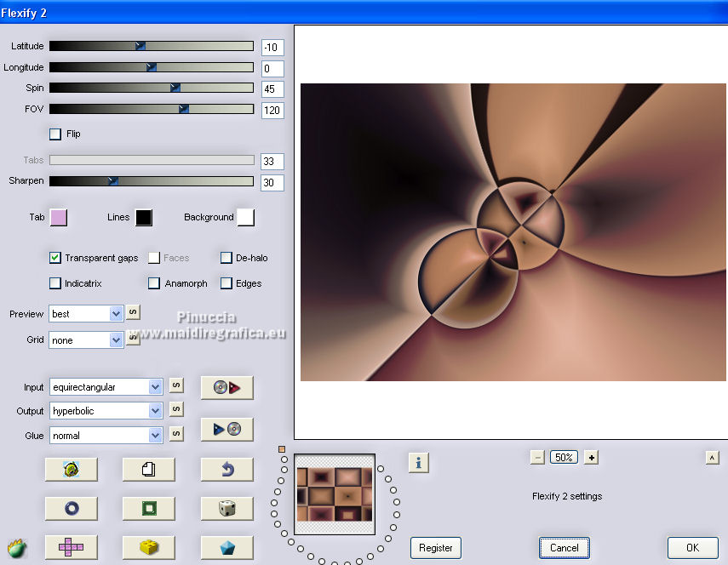Click the caret collapse button at right
728x565 pixels.
712,458
